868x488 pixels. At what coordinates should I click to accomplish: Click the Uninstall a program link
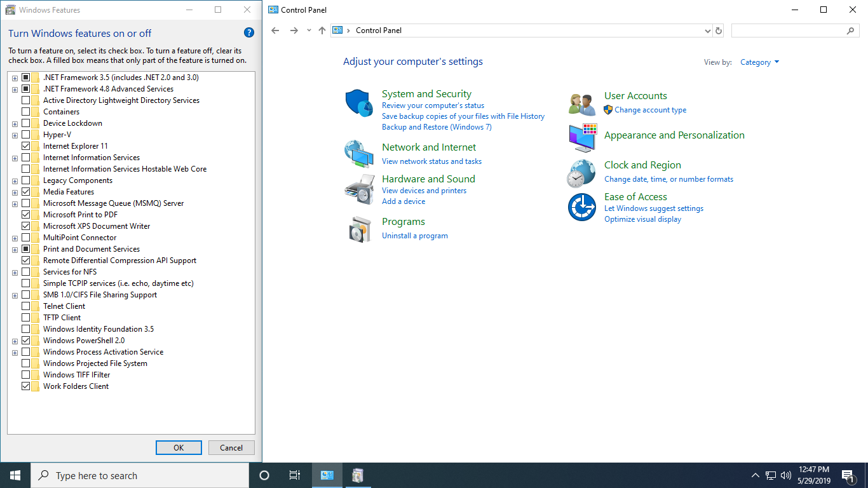tap(414, 236)
